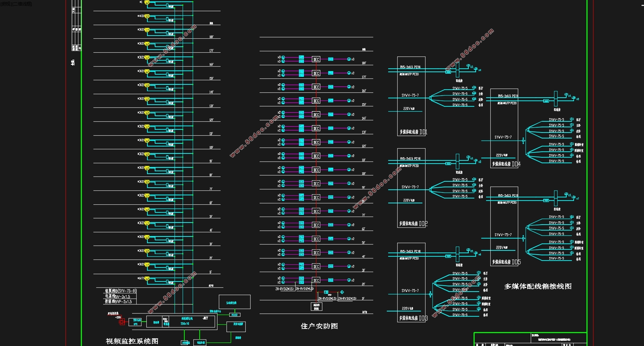644x346 pixels.
Task: Pick the 多媒体配线箱 DD5 label
Action: [x=506, y=262]
